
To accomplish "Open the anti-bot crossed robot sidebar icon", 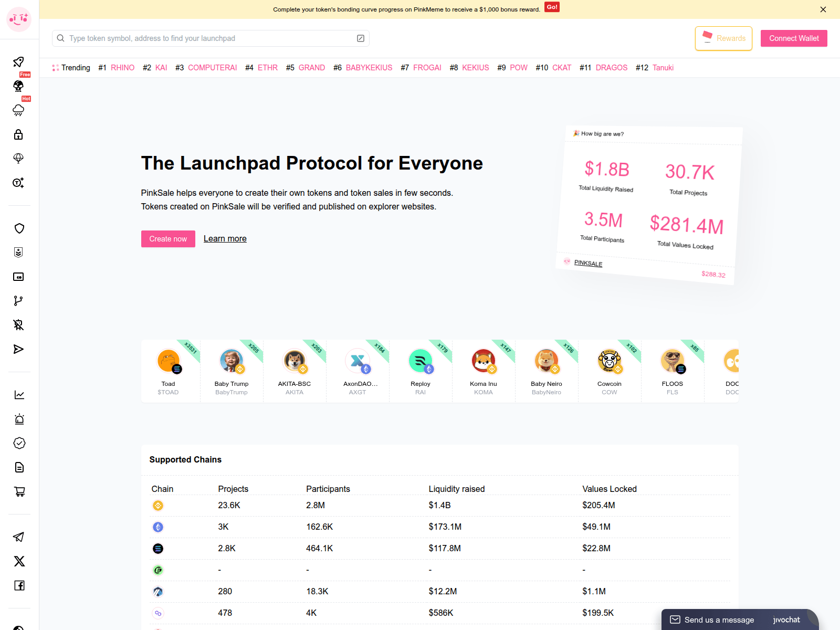I will point(18,325).
